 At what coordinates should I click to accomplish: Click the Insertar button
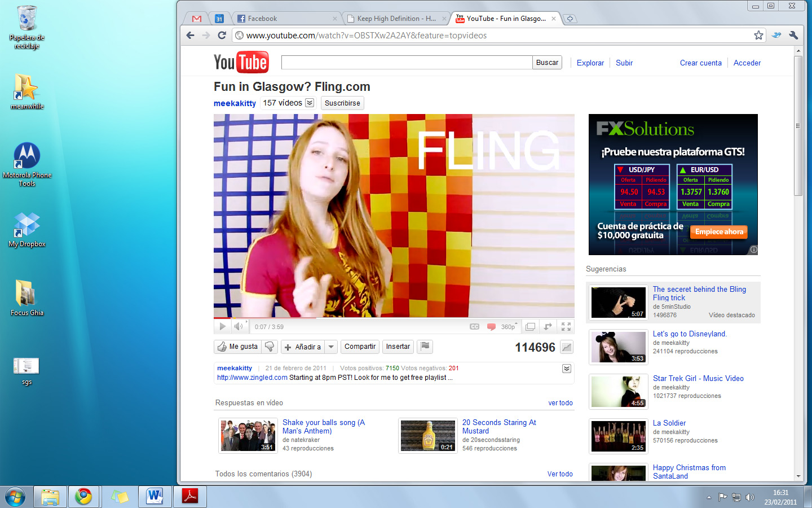398,347
